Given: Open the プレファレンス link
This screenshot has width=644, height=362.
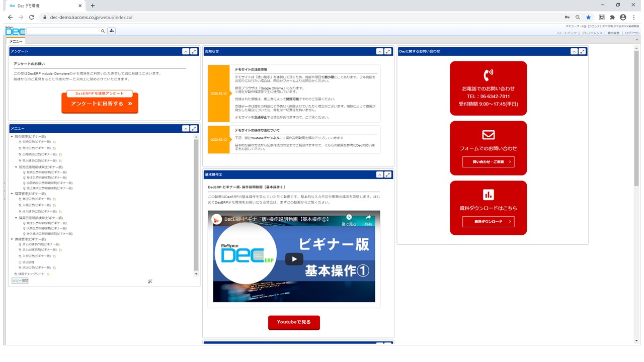Looking at the screenshot, I should [592, 33].
